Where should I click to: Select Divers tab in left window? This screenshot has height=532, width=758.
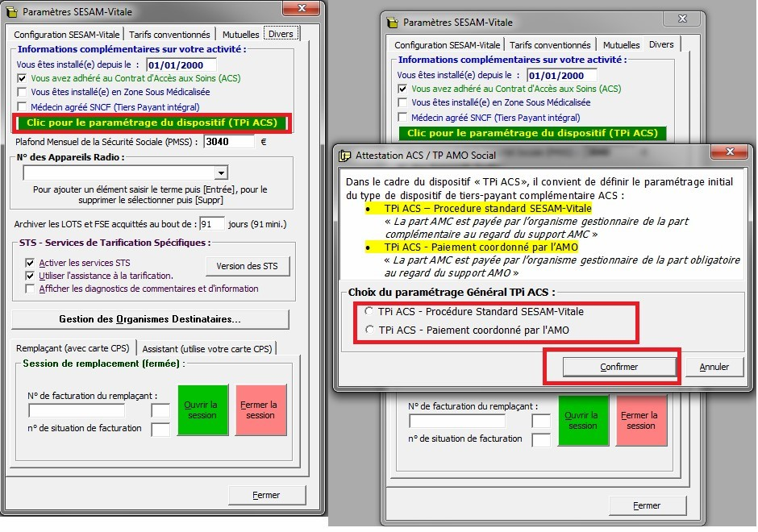(281, 34)
